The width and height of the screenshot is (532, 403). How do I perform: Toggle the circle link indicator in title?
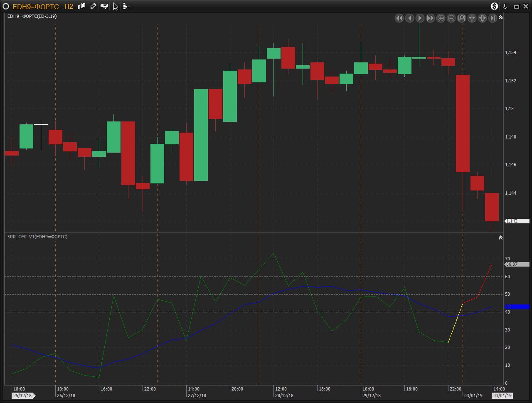6,6
